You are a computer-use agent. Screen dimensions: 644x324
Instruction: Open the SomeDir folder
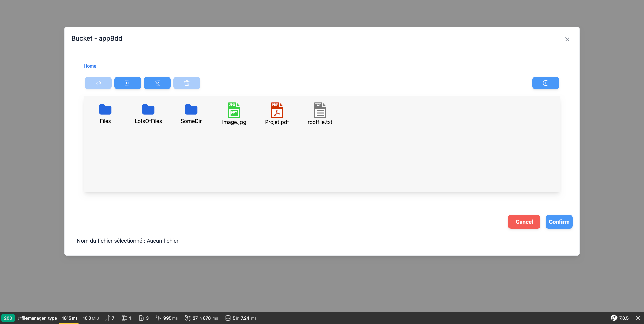pos(191,110)
